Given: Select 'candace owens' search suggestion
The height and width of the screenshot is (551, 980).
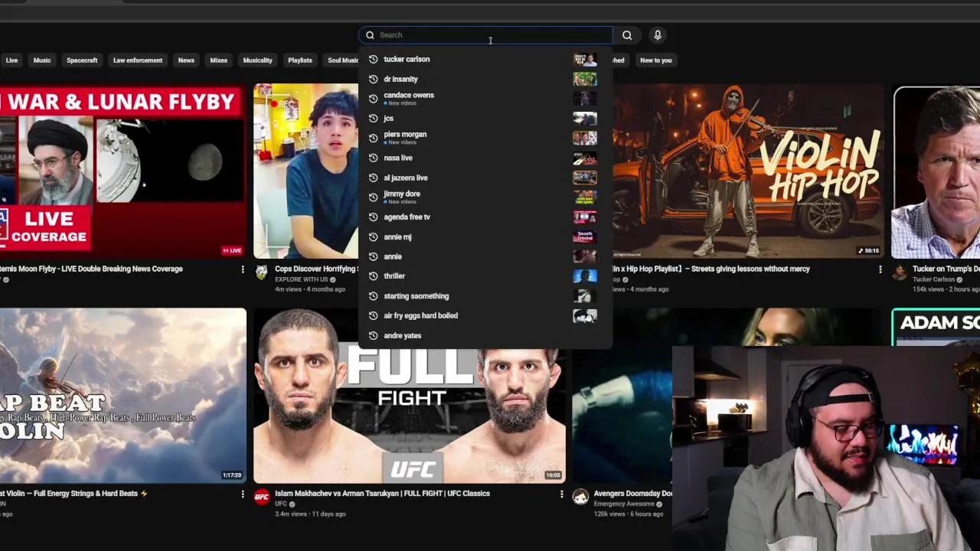Looking at the screenshot, I should click(485, 99).
